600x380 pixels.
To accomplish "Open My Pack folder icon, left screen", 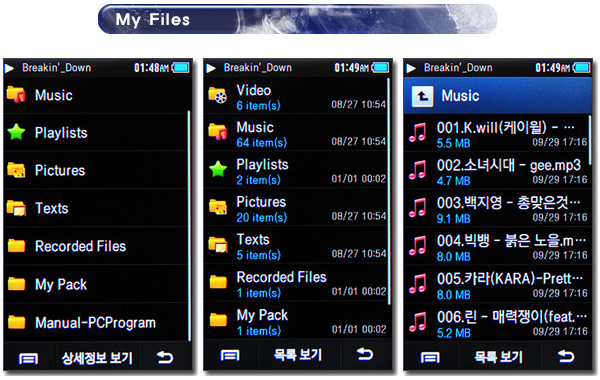I will [x=16, y=284].
